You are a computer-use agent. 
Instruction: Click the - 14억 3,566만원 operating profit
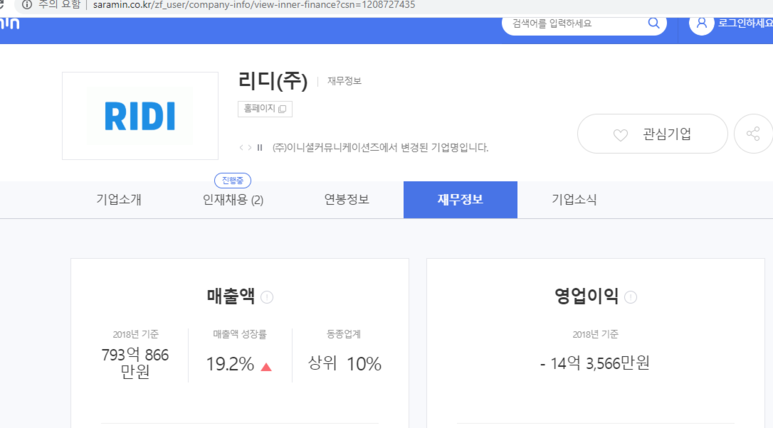pos(595,363)
